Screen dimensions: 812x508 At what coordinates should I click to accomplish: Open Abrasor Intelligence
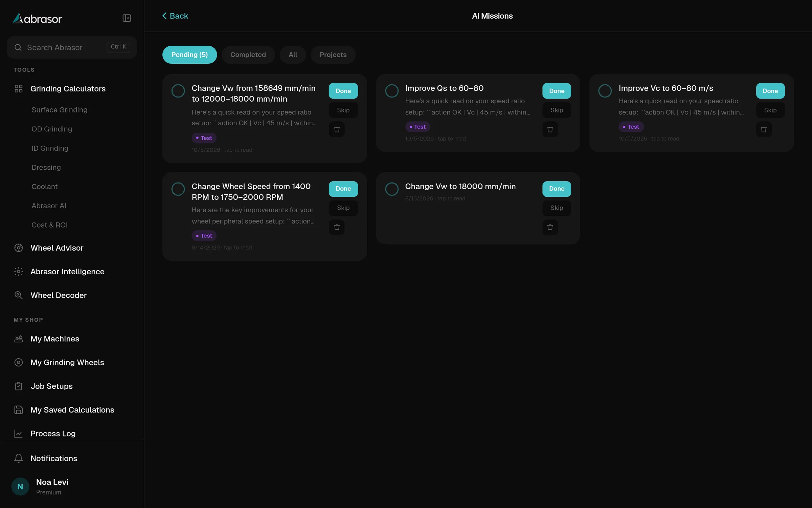[72, 272]
